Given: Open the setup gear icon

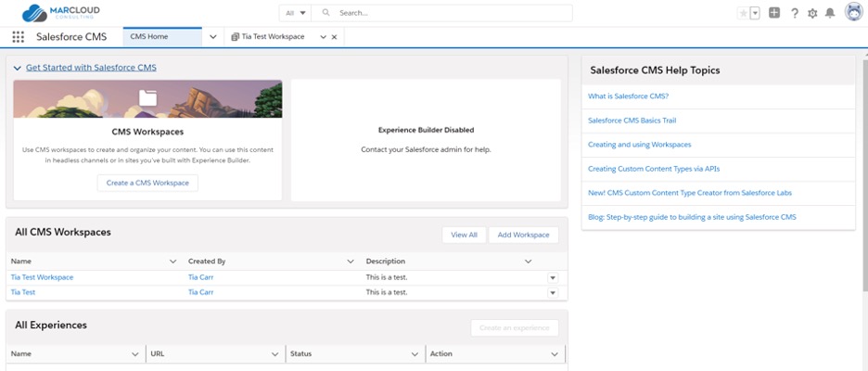Looking at the screenshot, I should tap(812, 13).
